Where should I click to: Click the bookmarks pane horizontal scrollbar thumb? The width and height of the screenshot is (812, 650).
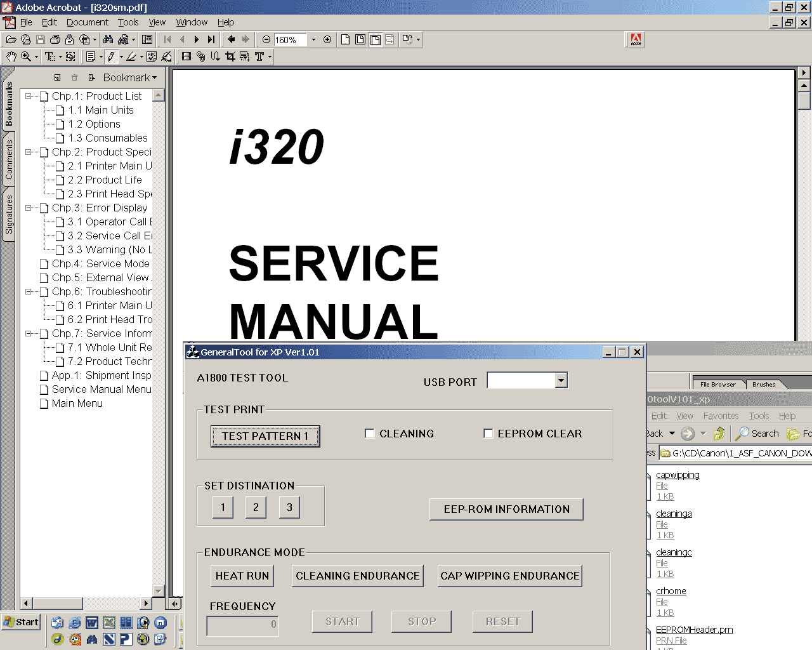pos(57,603)
